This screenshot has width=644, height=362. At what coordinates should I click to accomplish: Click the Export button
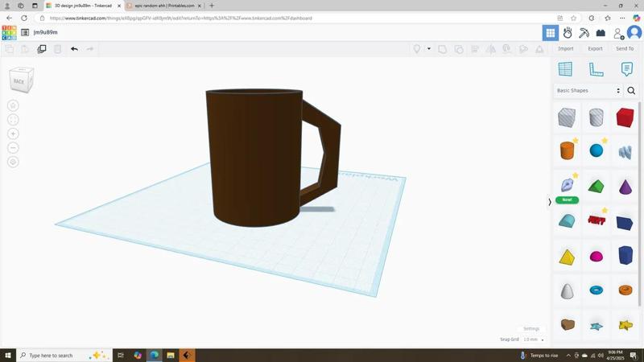pos(595,49)
